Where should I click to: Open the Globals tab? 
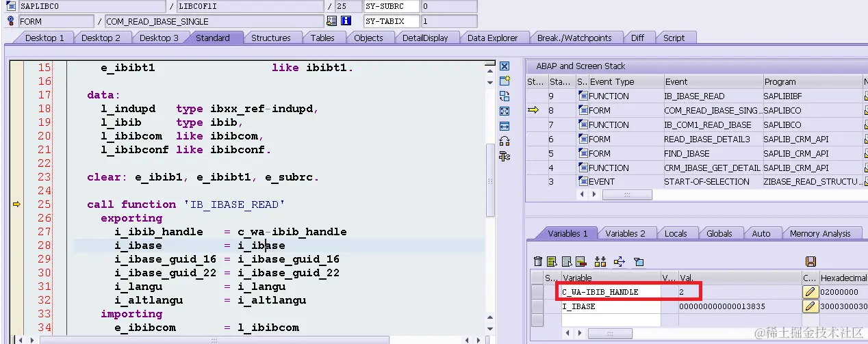[x=719, y=234]
